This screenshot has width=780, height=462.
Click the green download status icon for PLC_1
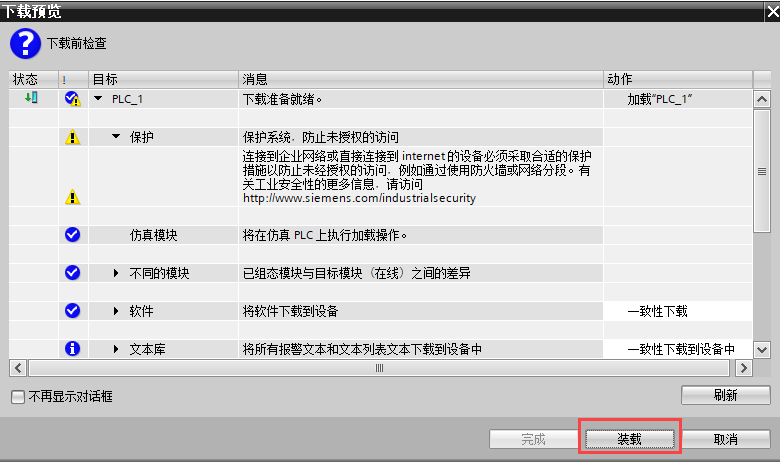point(31,98)
